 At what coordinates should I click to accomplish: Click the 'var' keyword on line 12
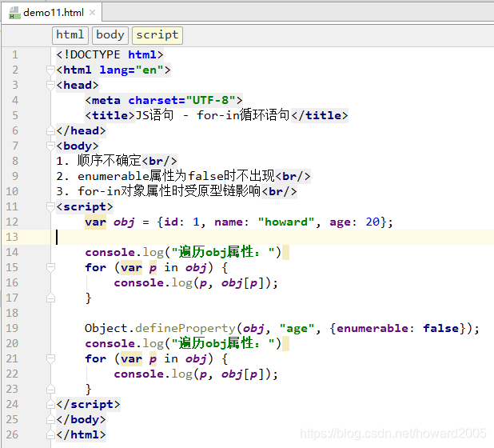click(x=95, y=222)
